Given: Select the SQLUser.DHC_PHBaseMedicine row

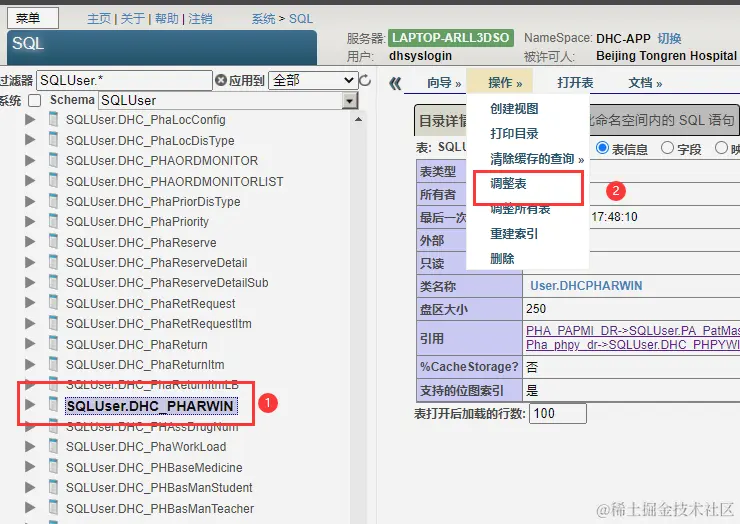Looking at the screenshot, I should (x=154, y=467).
